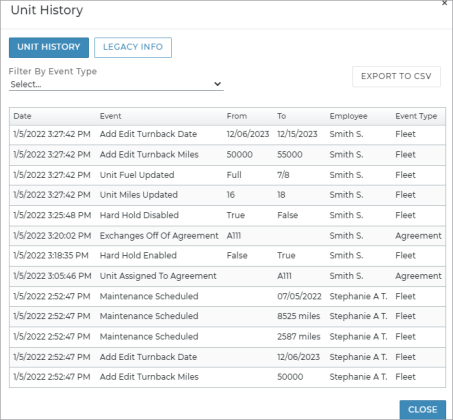The height and width of the screenshot is (420, 453).
Task: Click the To column header
Action: 281,116
